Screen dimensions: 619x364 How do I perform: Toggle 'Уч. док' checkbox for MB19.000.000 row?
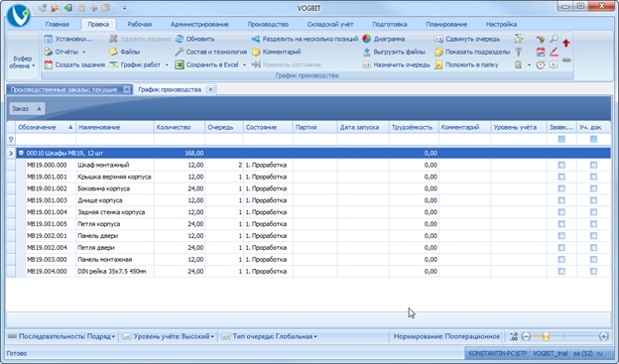point(593,165)
